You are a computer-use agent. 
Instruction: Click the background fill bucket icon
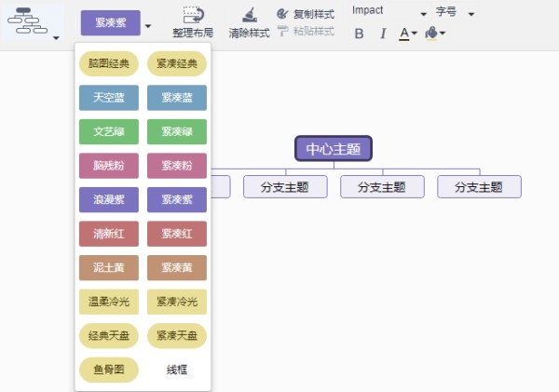(431, 34)
